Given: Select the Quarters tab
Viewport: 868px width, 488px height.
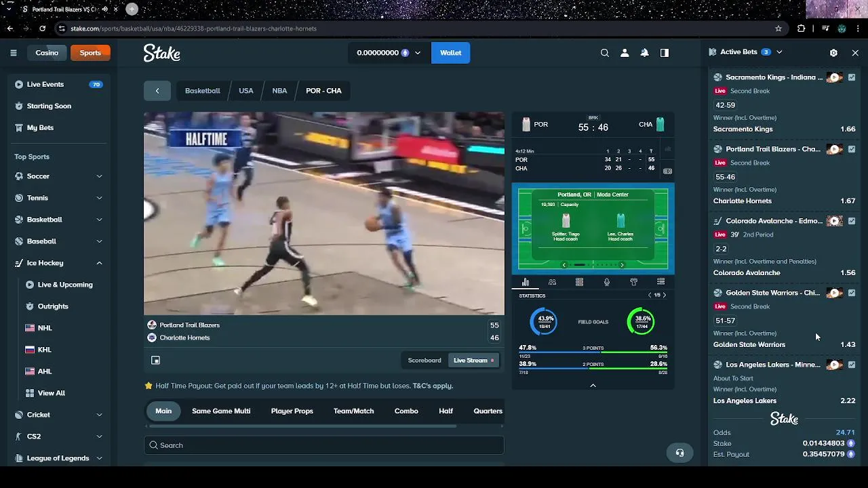Looking at the screenshot, I should pos(488,411).
